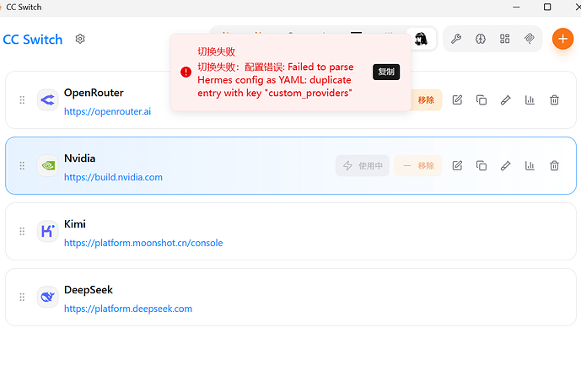Click the Kimi logo icon
The image size is (581, 392).
point(48,232)
